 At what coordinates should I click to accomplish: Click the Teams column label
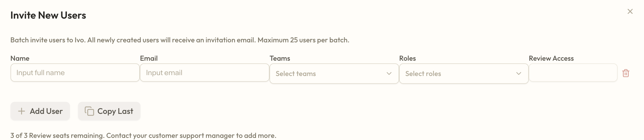pos(280,58)
